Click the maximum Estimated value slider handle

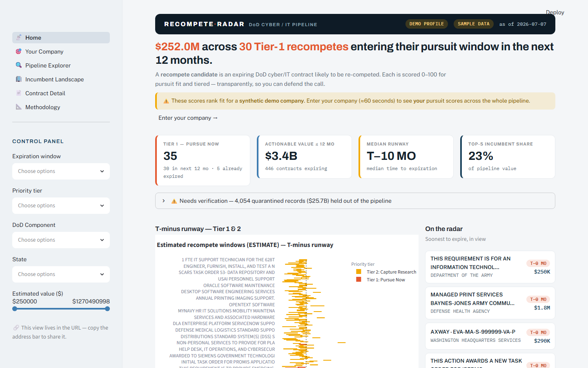107,309
